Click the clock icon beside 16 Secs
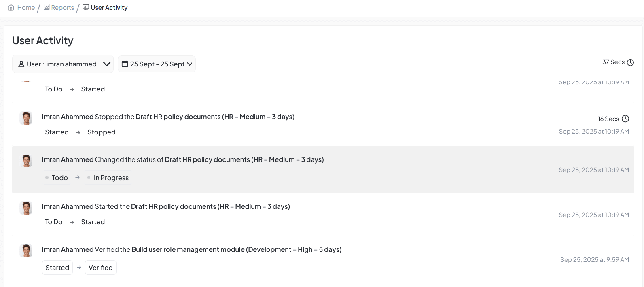The image size is (644, 287). (625, 119)
